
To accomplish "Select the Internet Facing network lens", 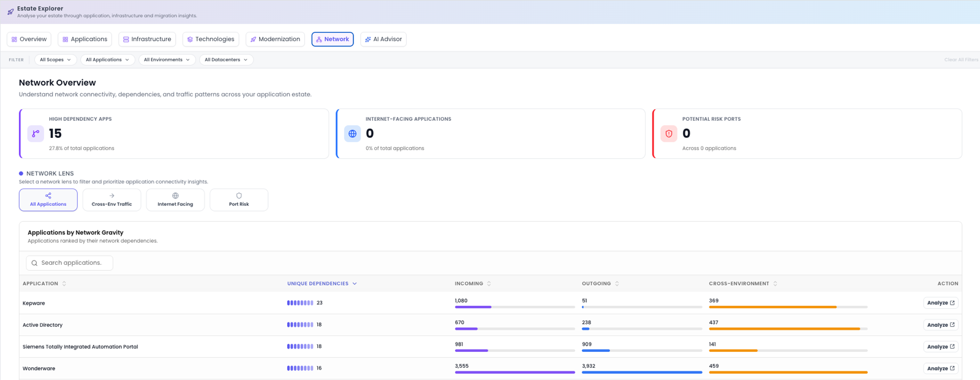I will click(175, 200).
